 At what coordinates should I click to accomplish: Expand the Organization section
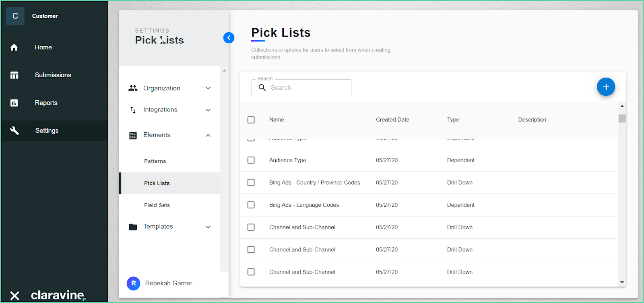(208, 88)
